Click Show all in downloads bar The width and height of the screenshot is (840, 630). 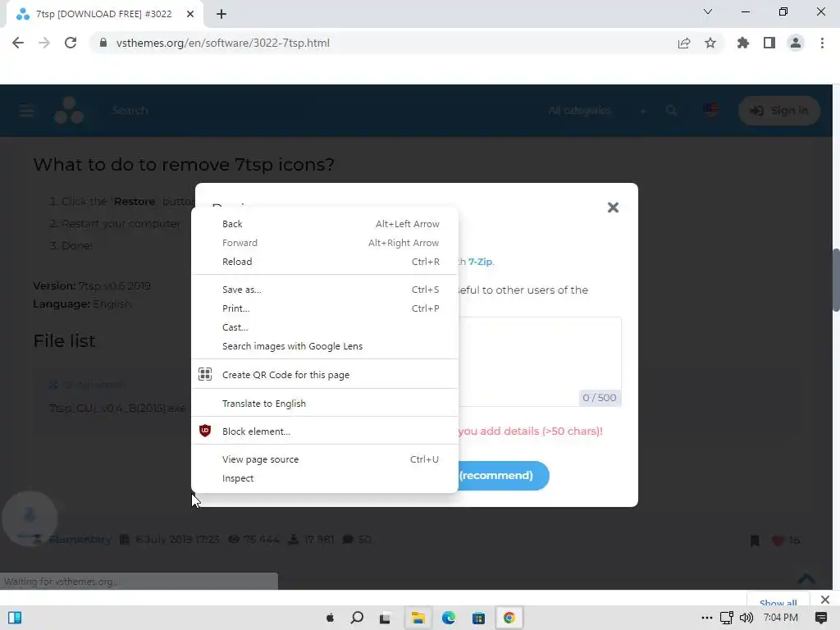[x=778, y=602]
